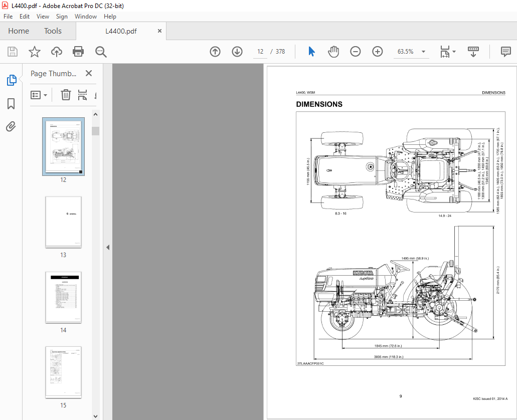Delete selected page with trash icon
Image resolution: width=517 pixels, height=420 pixels.
point(66,95)
